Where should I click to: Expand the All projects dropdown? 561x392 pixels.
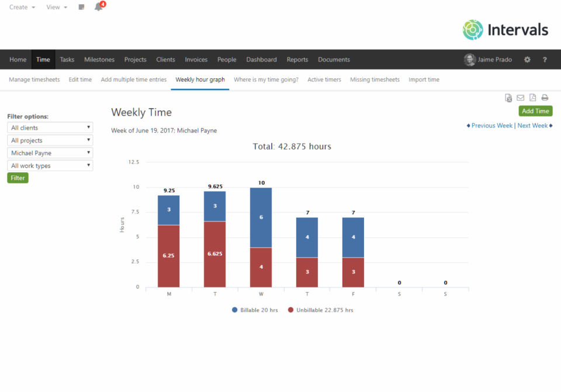point(50,140)
